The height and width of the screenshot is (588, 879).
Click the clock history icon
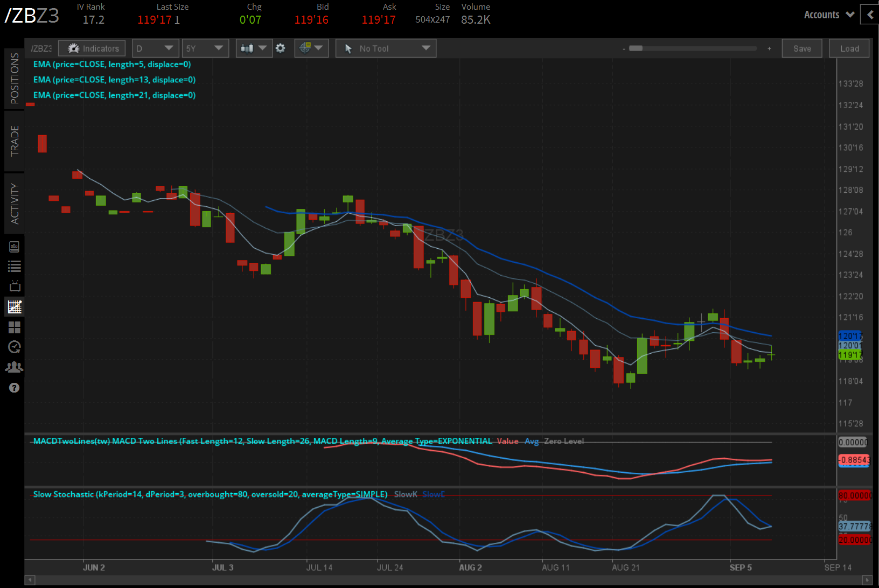click(15, 347)
